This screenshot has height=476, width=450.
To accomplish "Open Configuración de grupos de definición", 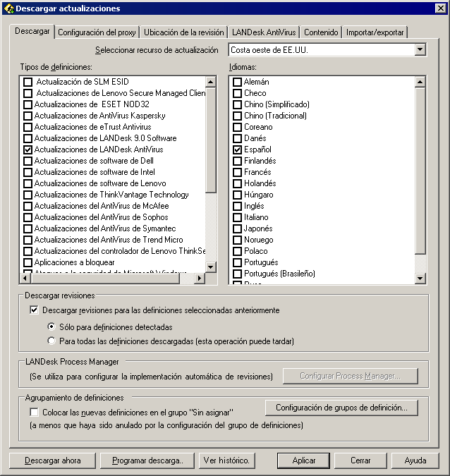I will point(341,408).
